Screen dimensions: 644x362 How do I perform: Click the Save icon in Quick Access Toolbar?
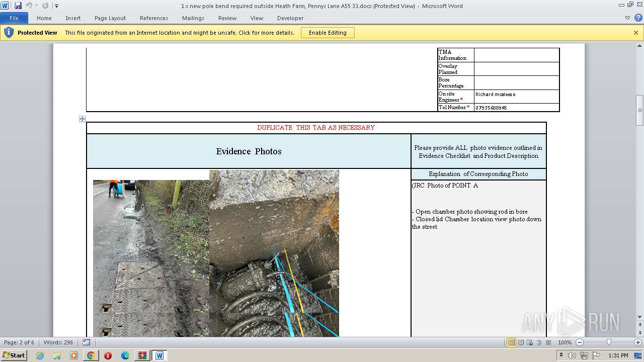pos(18,6)
